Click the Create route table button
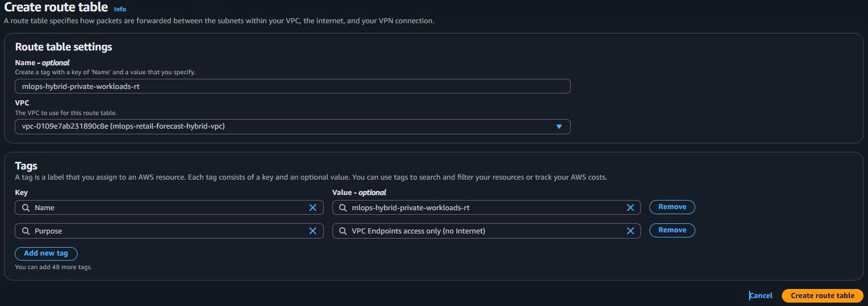The image size is (868, 306). [822, 295]
